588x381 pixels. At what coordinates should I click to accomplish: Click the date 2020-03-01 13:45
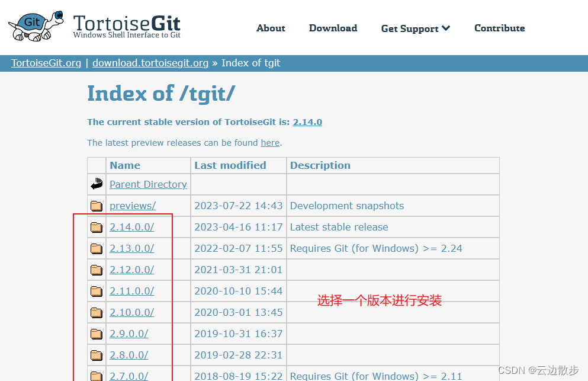click(239, 312)
